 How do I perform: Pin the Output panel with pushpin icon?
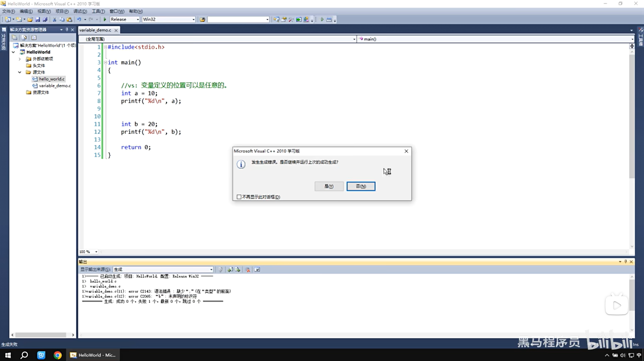pos(626,261)
